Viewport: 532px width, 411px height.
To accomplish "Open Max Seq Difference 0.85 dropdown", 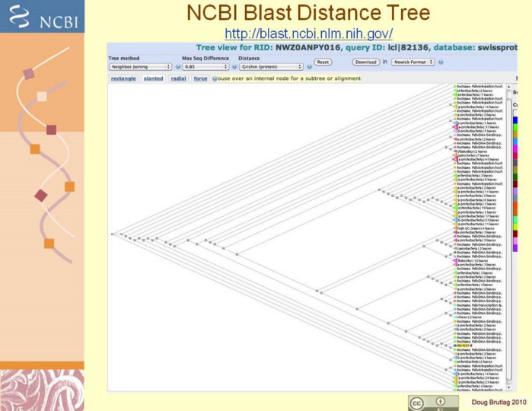I will 205,66.
